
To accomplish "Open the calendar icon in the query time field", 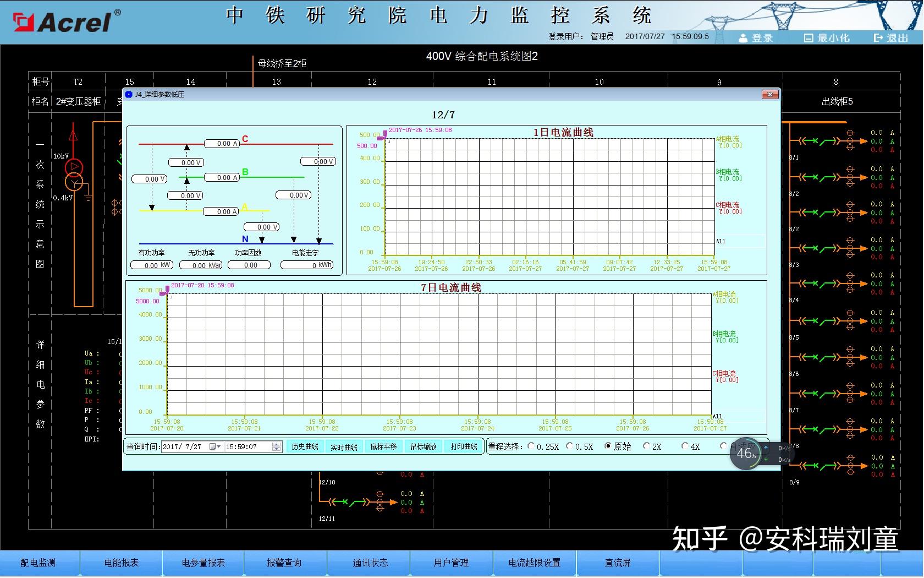I will pyautogui.click(x=213, y=446).
